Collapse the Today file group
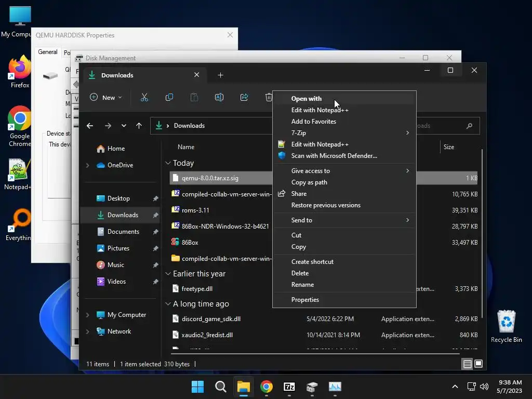532x399 pixels. click(x=168, y=163)
